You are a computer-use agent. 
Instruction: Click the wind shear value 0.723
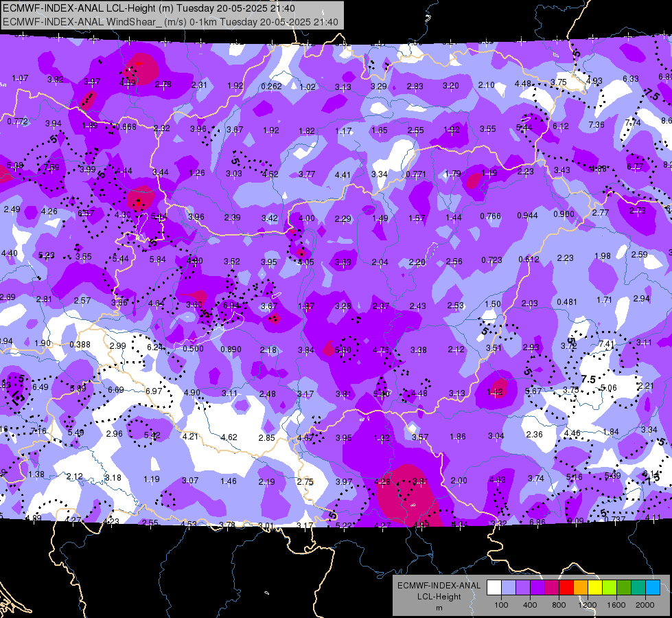point(491,260)
